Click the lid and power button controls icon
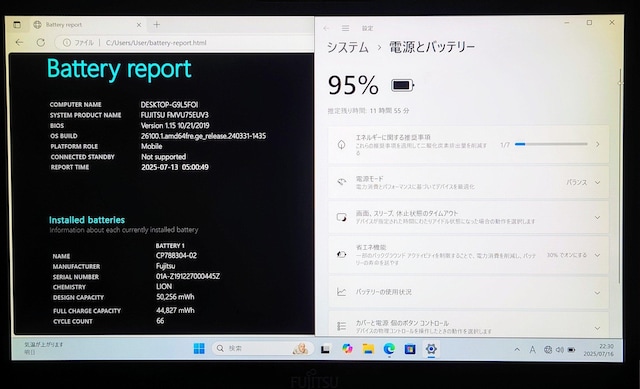640x389 pixels. point(342,326)
